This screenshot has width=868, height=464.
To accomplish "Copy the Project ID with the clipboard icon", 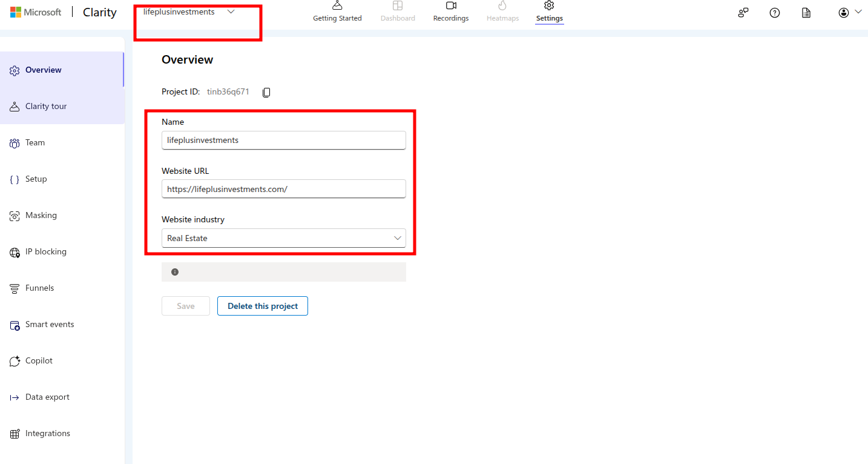I will (x=266, y=93).
